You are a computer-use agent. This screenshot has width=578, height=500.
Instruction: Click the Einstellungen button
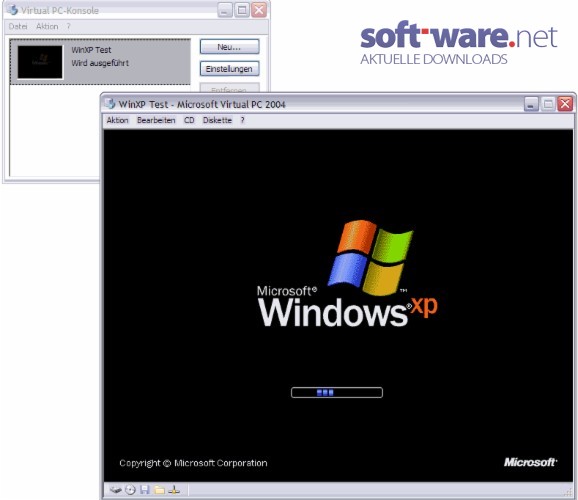[x=229, y=69]
